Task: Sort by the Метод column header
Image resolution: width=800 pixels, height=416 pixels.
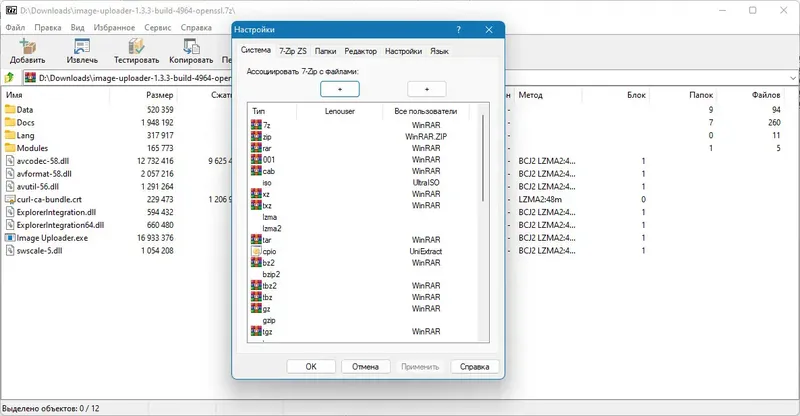Action: point(531,95)
